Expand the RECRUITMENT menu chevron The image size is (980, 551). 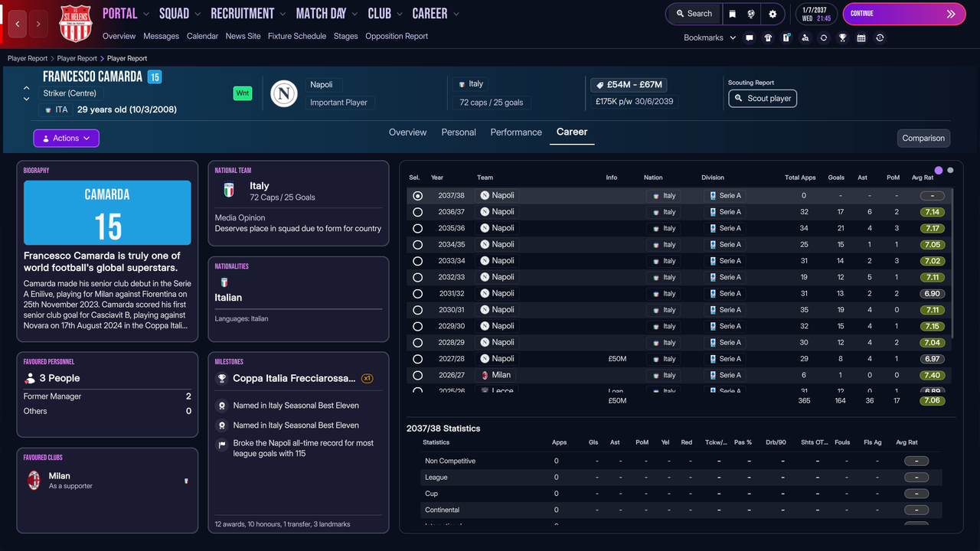click(x=283, y=14)
